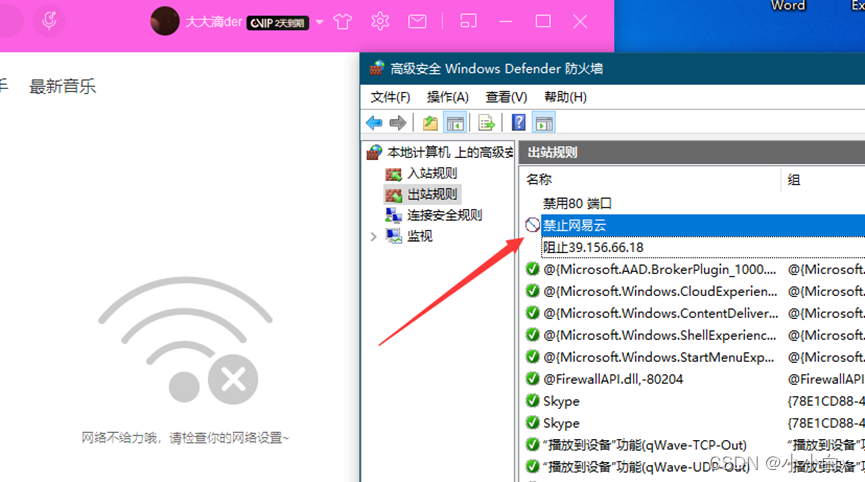Select @FirewallAPI.dll,-80204 rule
The height and width of the screenshot is (482, 865).
(613, 379)
